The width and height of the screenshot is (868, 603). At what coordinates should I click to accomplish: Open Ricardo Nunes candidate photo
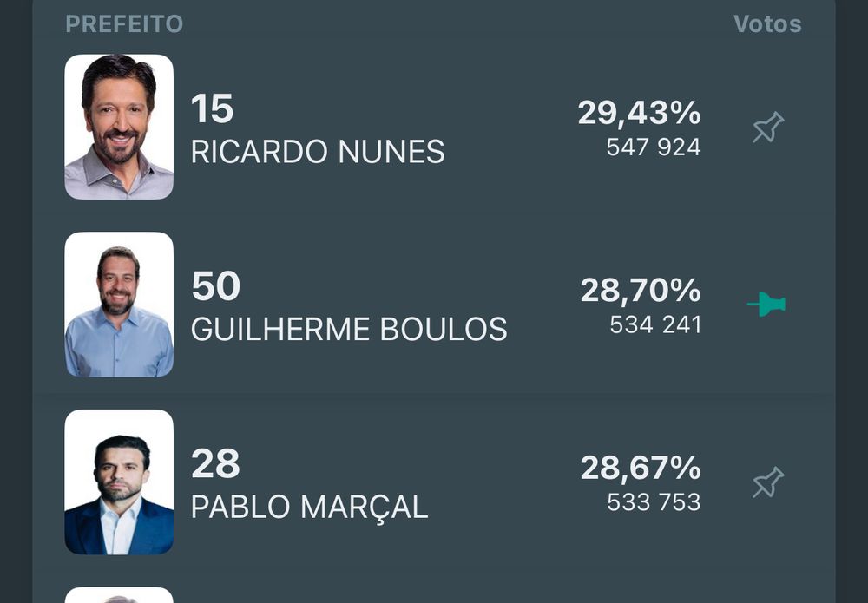pos(119,127)
